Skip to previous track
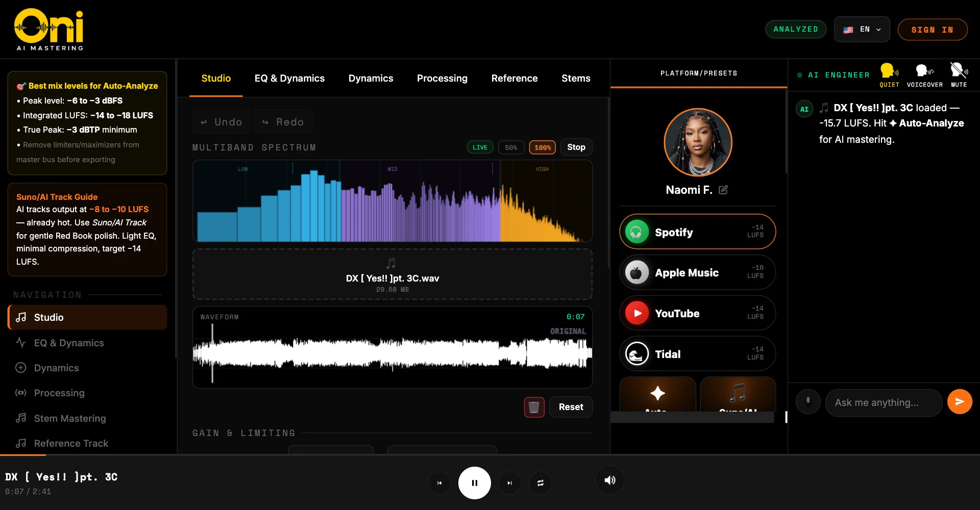Screen dimensions: 980x510 [x=439, y=482]
